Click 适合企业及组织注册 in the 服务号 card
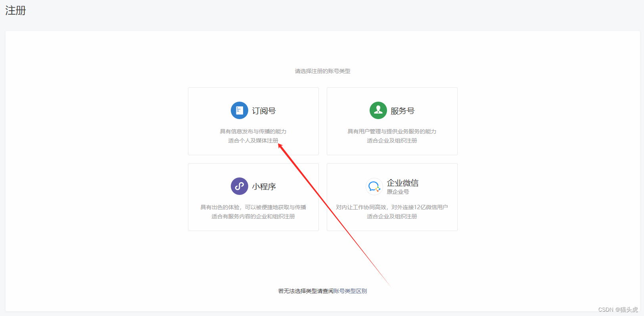The height and width of the screenshot is (316, 644). point(392,141)
